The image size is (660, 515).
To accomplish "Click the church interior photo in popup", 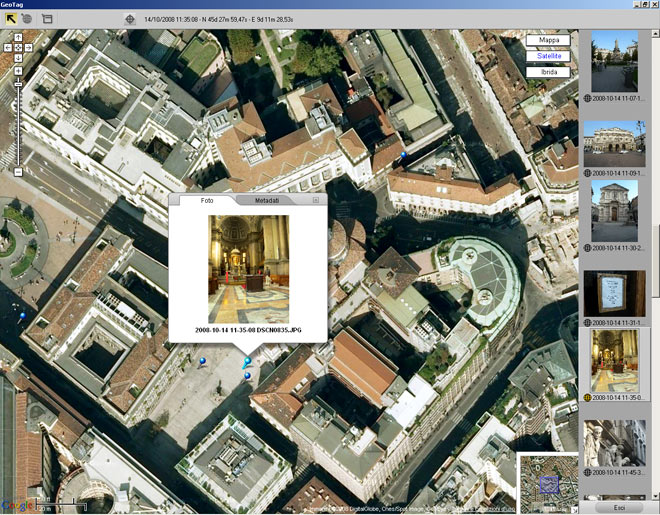I will click(249, 269).
